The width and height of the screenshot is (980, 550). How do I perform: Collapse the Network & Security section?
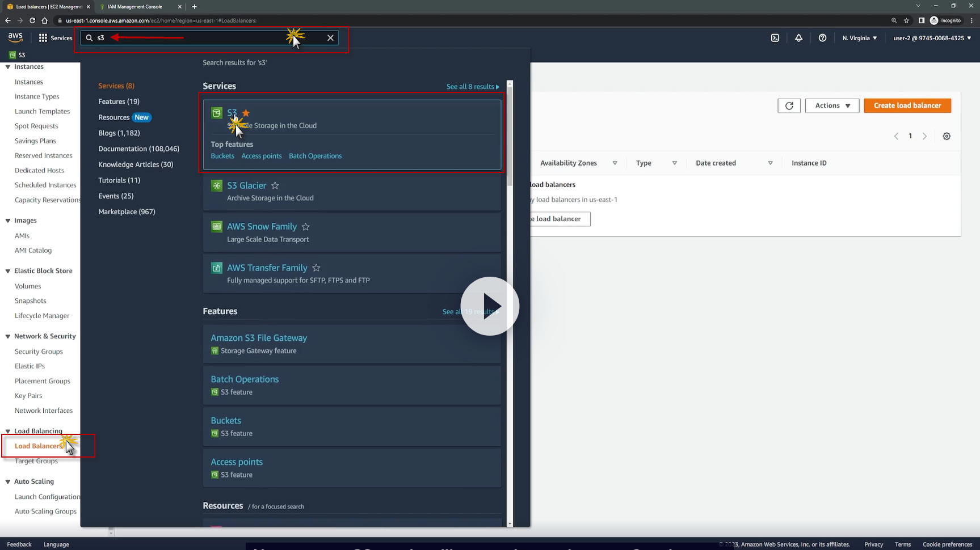pyautogui.click(x=8, y=336)
